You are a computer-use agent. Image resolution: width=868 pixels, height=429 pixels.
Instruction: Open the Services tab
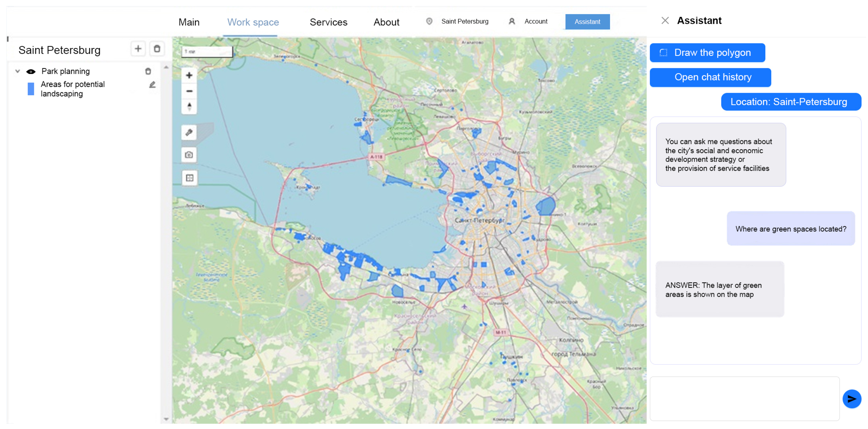click(x=329, y=22)
